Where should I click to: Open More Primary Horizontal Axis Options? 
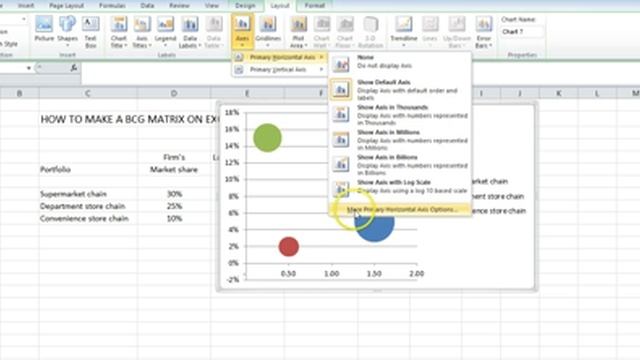[x=400, y=209]
